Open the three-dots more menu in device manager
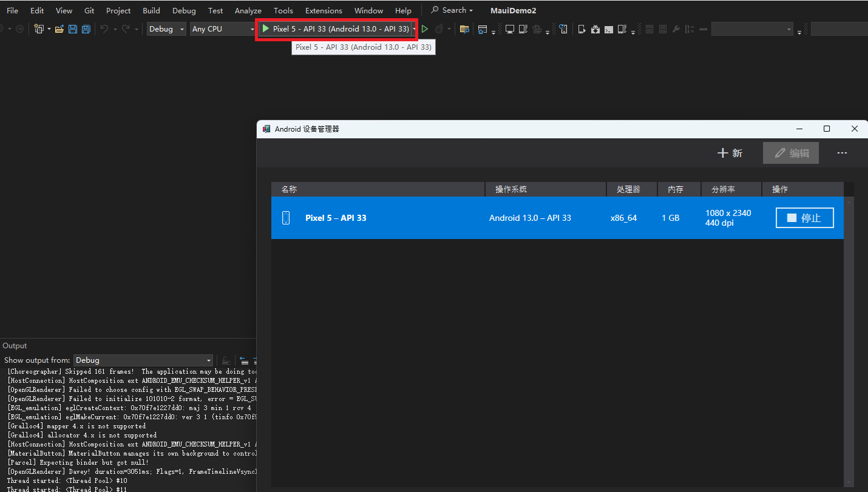 point(842,153)
